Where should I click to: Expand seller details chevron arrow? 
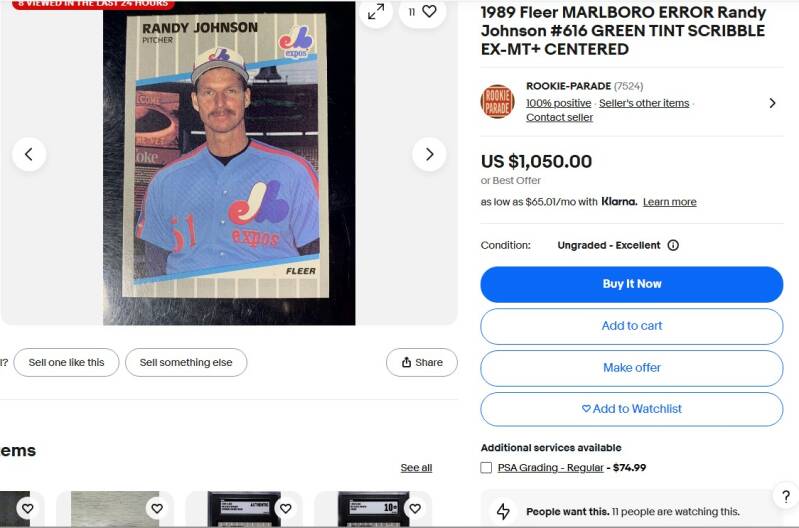point(772,103)
